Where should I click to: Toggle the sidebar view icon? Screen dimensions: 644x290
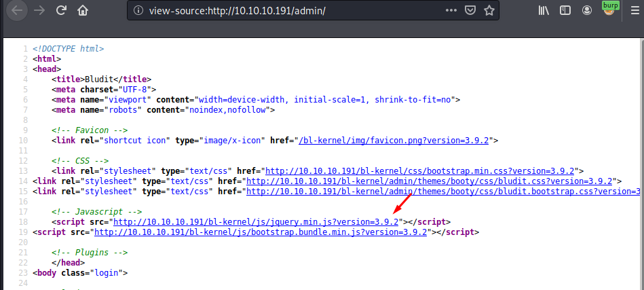click(565, 11)
